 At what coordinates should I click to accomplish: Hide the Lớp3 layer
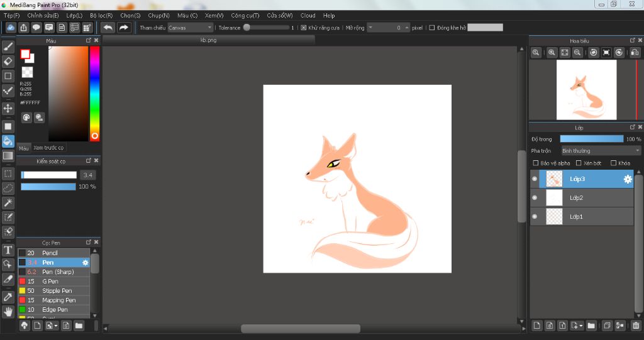pos(535,178)
